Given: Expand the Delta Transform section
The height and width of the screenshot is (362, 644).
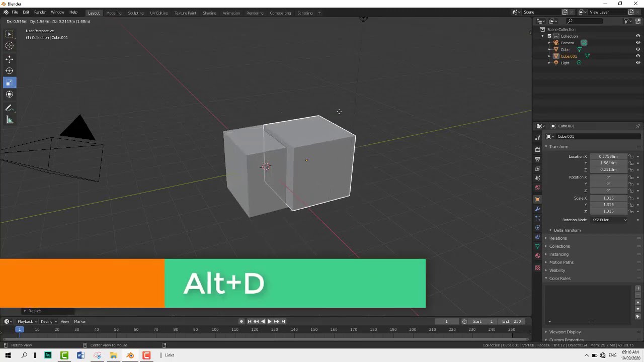Looking at the screenshot, I should (567, 230).
